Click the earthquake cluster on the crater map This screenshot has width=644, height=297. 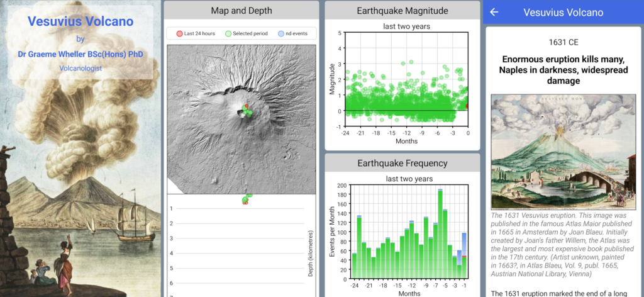coord(247,111)
